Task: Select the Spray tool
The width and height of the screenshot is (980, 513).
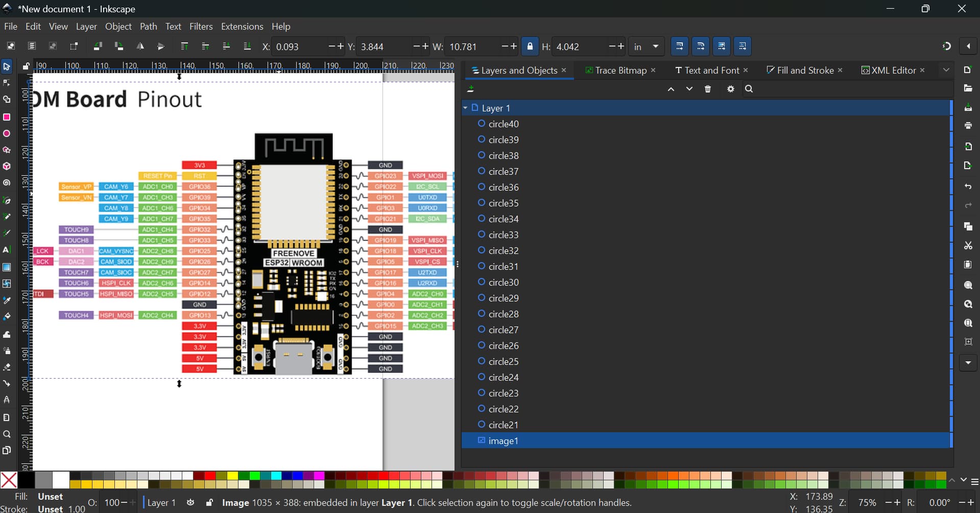Action: [x=7, y=351]
